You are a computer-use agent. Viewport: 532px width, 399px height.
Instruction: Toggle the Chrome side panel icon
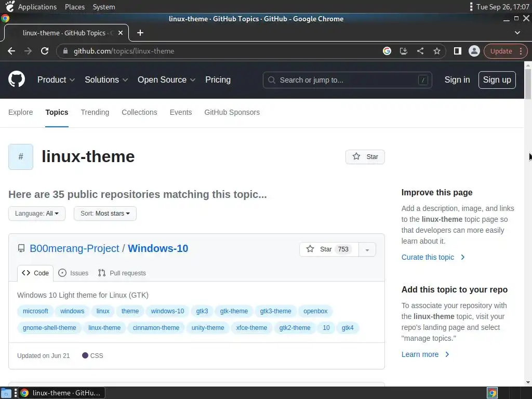(x=457, y=51)
